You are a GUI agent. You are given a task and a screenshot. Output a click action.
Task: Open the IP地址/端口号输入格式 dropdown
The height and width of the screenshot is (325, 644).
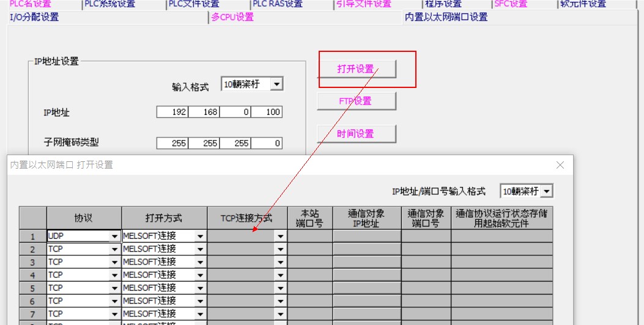click(x=546, y=191)
